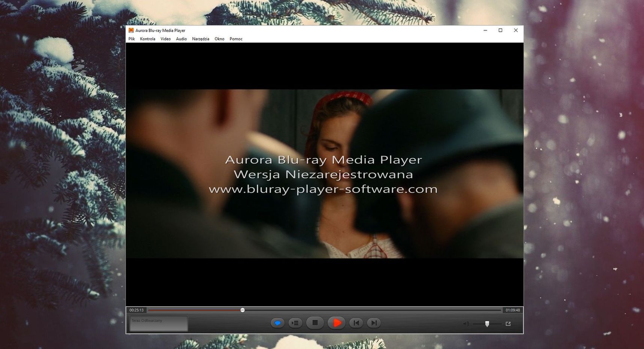Screen dimensions: 644x349
Task: Click the red Play button
Action: [x=337, y=323]
